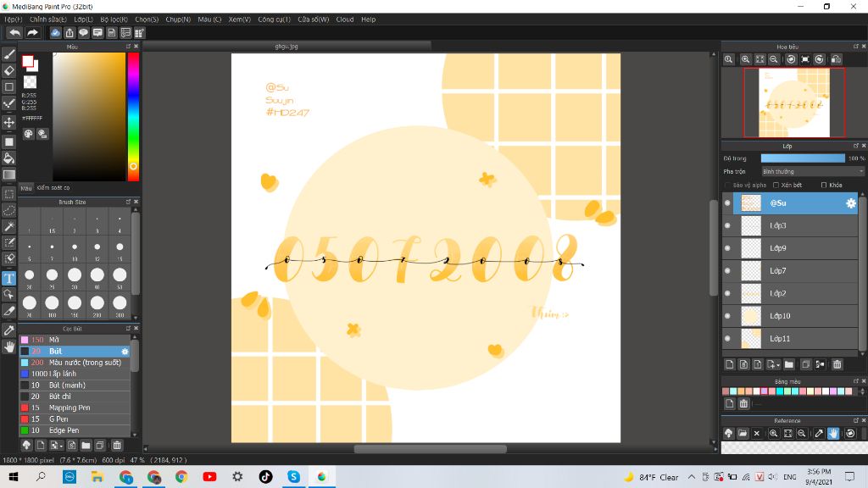The height and width of the screenshot is (488, 868).
Task: Open the Chỉnh sửa(E) menu
Action: point(48,19)
